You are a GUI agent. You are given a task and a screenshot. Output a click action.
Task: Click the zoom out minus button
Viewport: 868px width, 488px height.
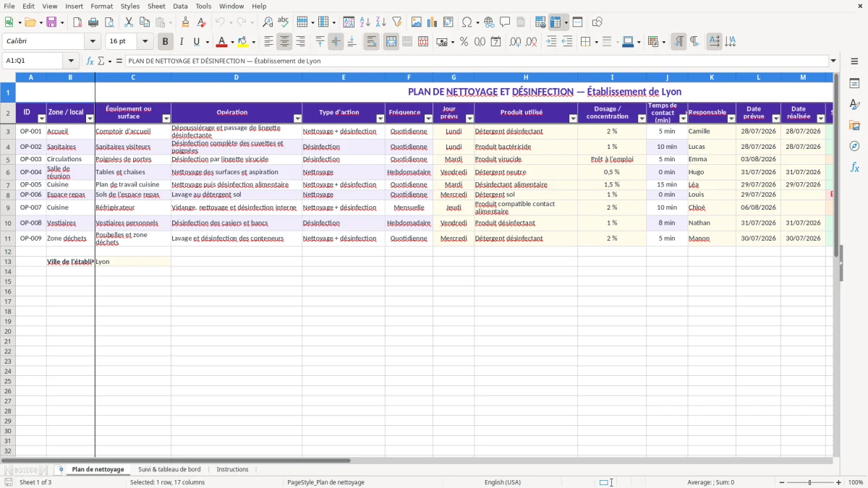point(782,482)
